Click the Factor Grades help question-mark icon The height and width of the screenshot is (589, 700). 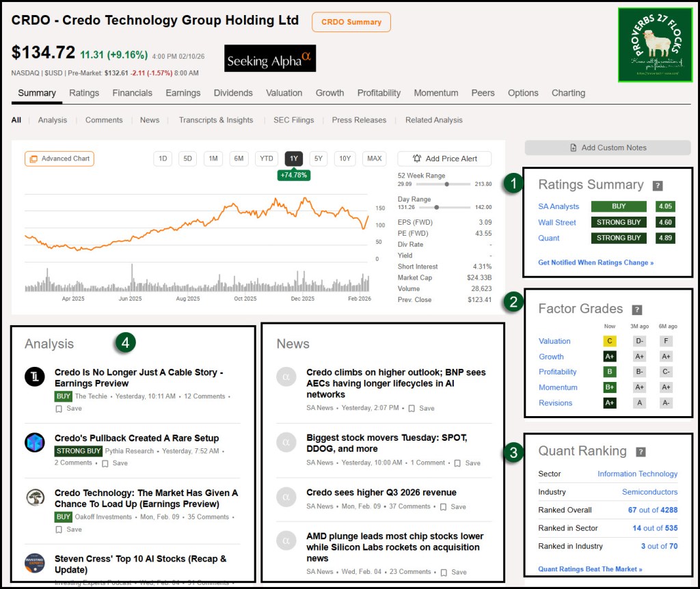click(637, 310)
